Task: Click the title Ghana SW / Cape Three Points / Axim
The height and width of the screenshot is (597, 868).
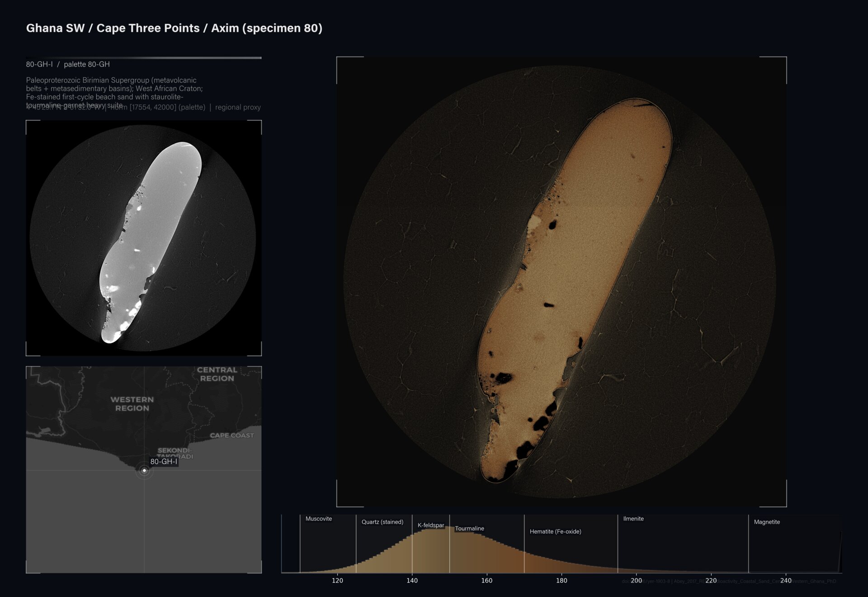Action: tap(174, 28)
